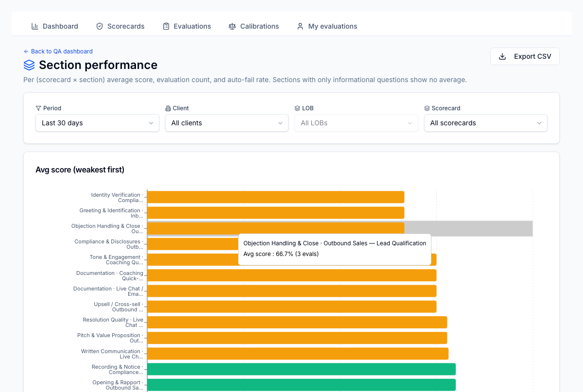Open the Client dropdown showing All clients

click(227, 123)
